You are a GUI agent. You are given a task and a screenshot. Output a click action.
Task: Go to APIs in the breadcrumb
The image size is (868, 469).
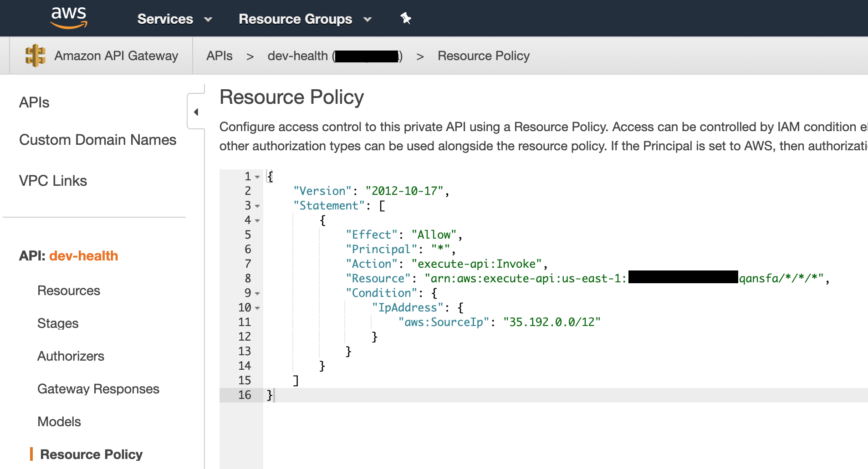click(x=220, y=56)
